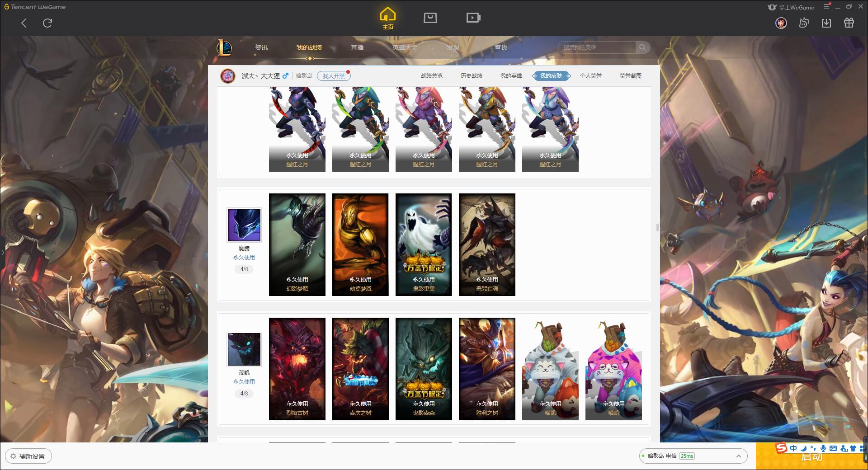Screen dimensions: 868x470
Task: Click the 派大丶大大狸 summoner name
Action: tap(260, 76)
